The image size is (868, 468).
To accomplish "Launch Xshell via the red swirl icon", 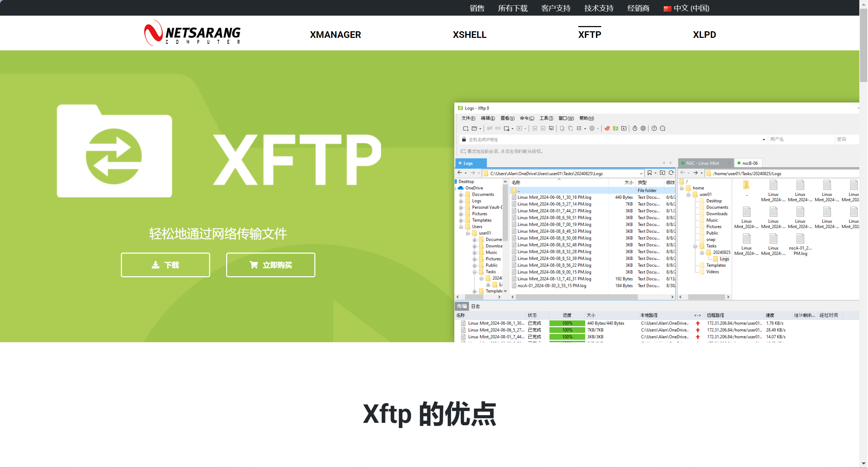I will 607,129.
